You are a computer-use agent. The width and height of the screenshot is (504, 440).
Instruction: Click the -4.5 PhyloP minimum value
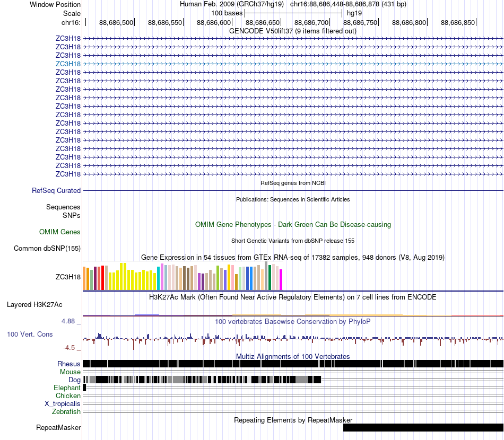click(x=69, y=348)
